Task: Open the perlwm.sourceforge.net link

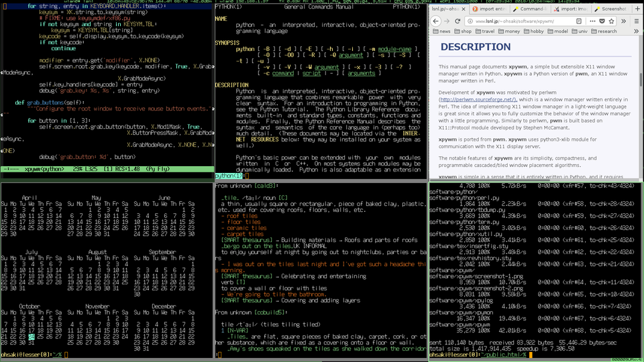Action: [478, 99]
